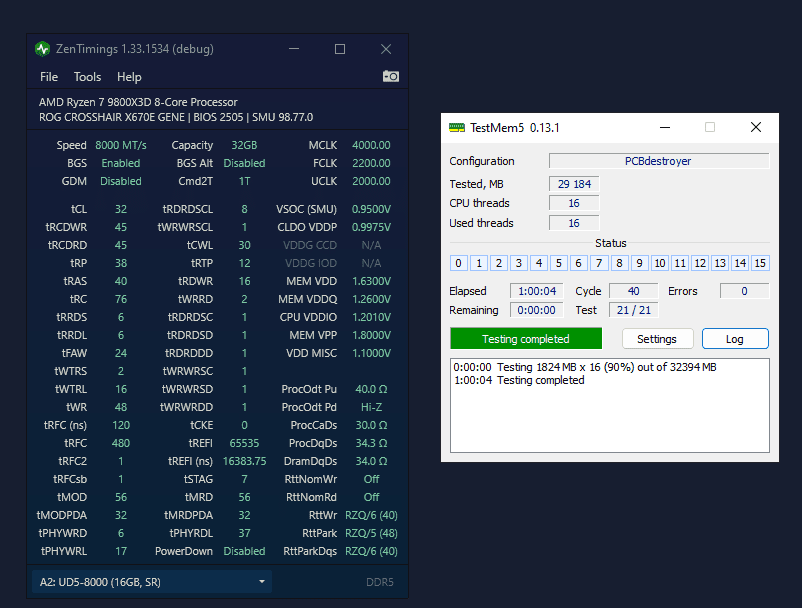Select thread status box 13
This screenshot has width=802, height=608.
point(720,263)
